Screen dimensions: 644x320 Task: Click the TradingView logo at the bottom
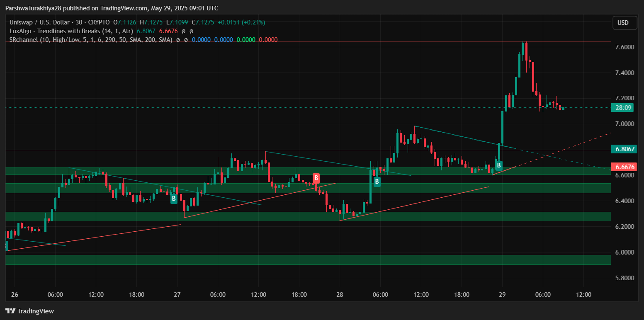pyautogui.click(x=29, y=311)
